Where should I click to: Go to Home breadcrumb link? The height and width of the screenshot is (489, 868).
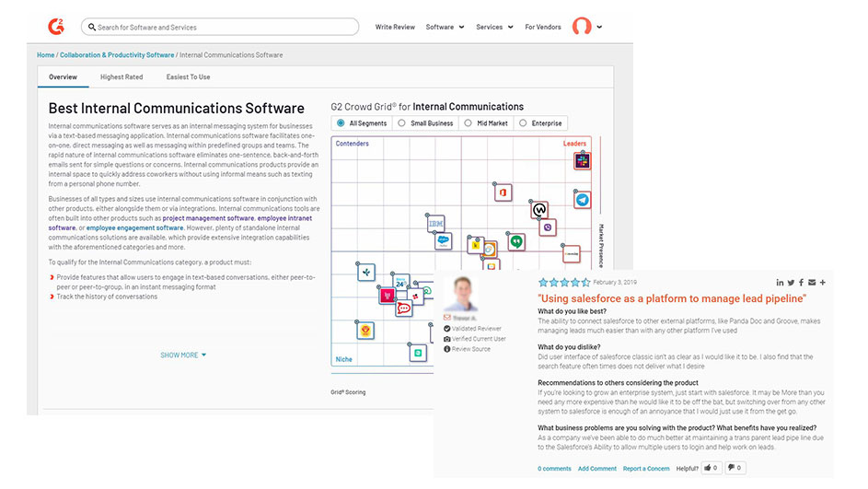(x=45, y=55)
